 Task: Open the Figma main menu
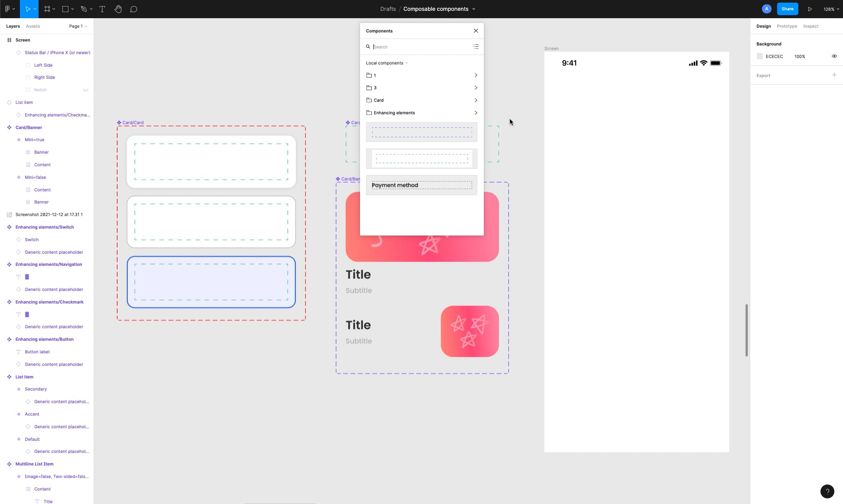point(9,9)
